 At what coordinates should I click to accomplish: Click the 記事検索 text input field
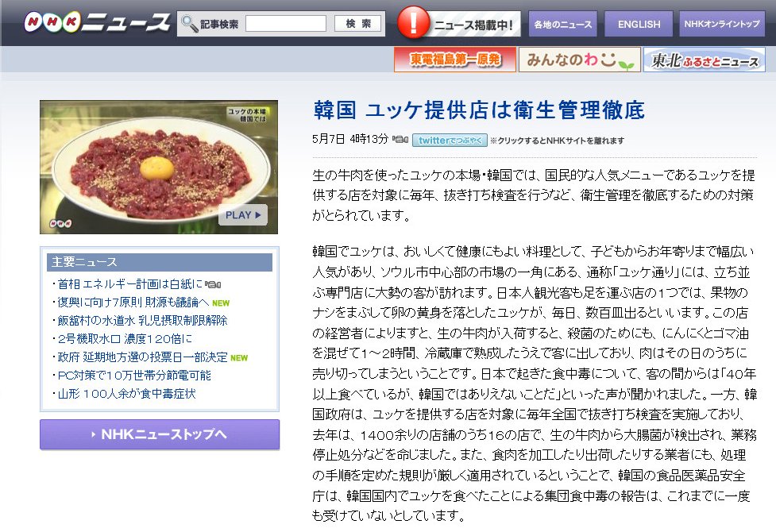point(286,23)
